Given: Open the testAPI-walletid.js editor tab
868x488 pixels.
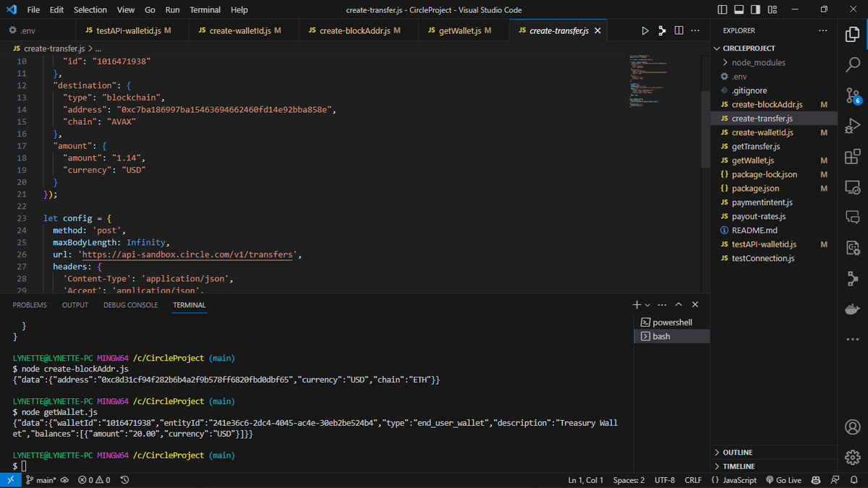Looking at the screenshot, I should point(132,30).
